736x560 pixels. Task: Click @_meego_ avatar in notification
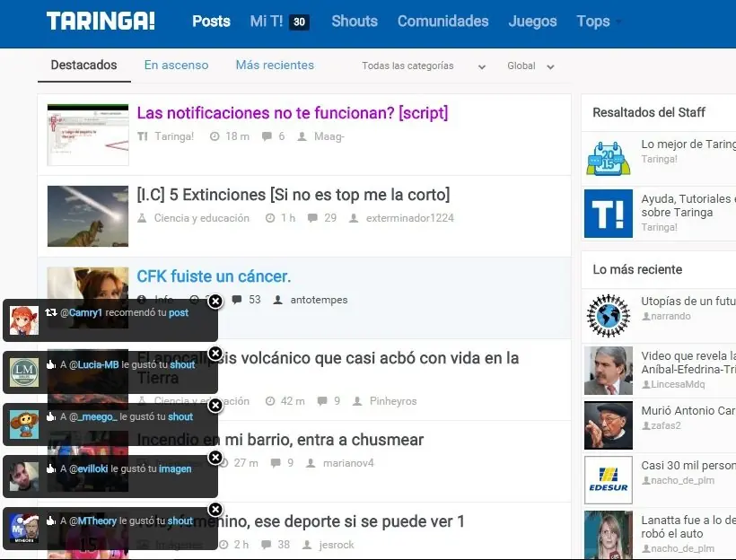tap(24, 424)
